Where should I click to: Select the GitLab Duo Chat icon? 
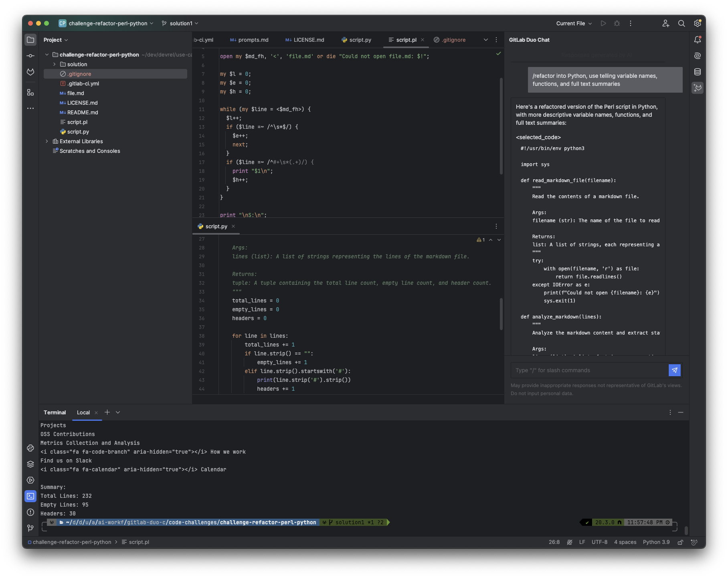(698, 88)
